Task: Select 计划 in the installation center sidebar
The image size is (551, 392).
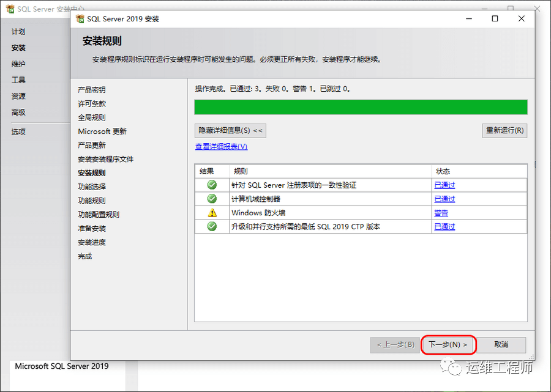Action: point(18,32)
